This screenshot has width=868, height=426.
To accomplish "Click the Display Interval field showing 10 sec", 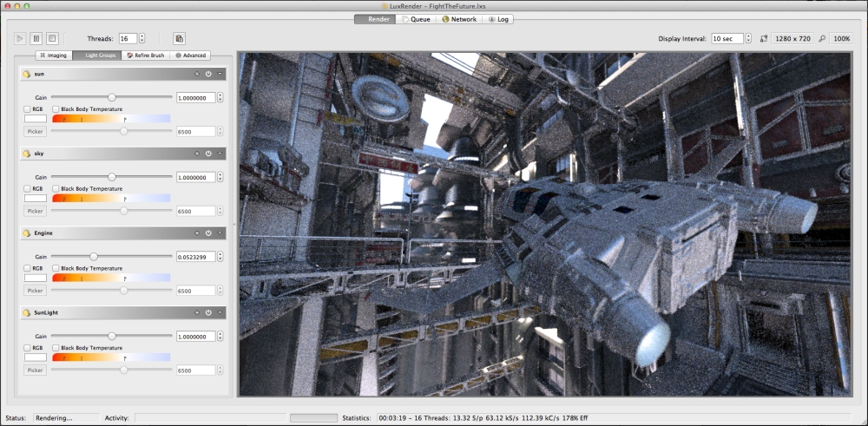I will pos(727,39).
